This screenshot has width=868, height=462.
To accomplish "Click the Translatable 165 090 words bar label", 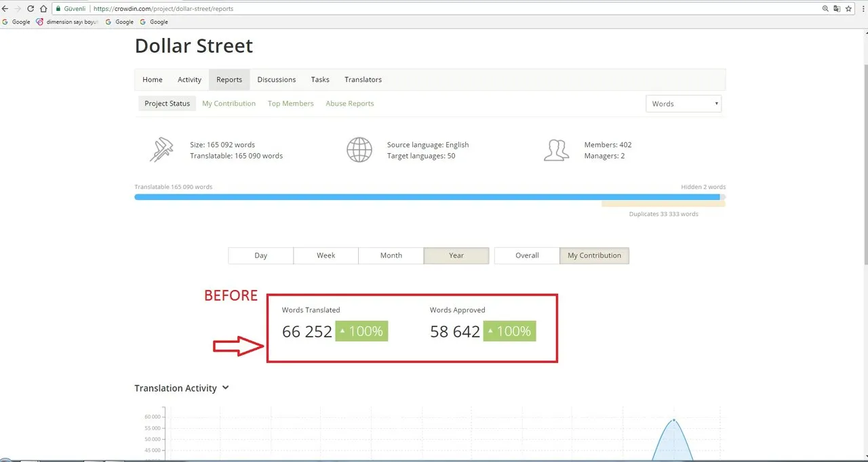I will click(174, 187).
